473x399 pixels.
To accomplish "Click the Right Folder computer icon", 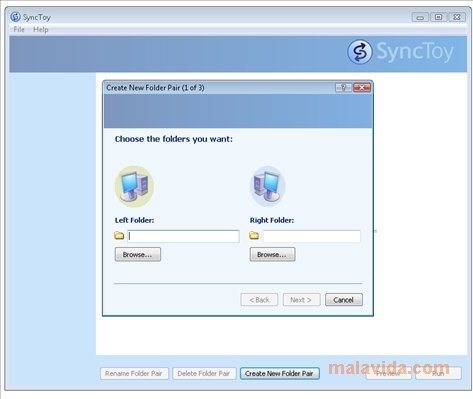I will (268, 187).
